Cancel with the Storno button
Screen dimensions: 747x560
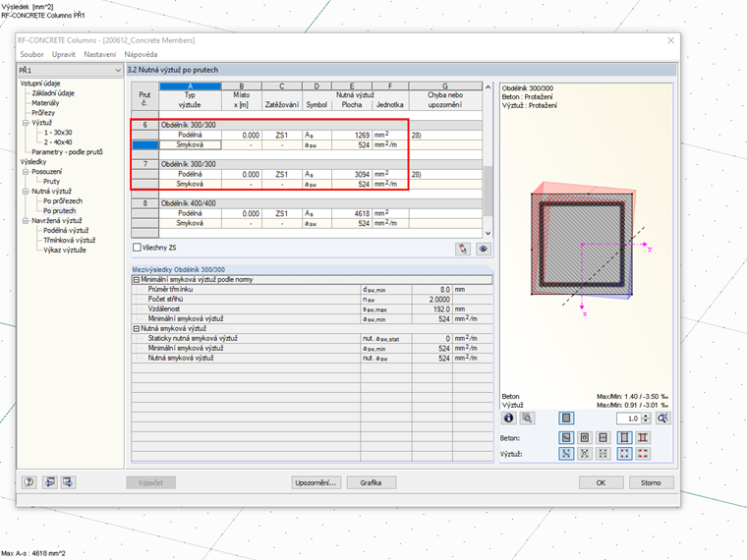(x=651, y=482)
